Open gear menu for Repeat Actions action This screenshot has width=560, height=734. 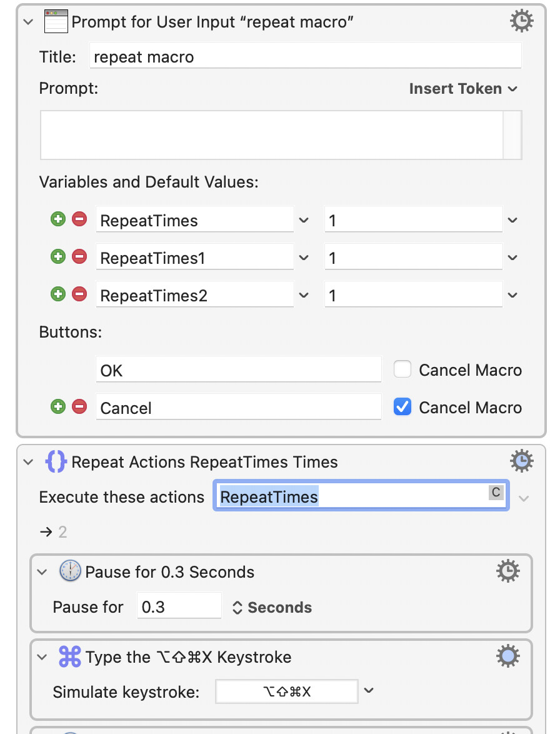pyautogui.click(x=521, y=461)
